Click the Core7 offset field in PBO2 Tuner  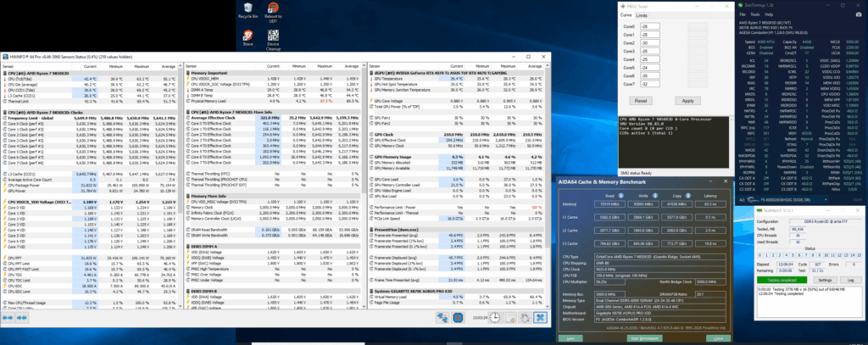point(652,84)
